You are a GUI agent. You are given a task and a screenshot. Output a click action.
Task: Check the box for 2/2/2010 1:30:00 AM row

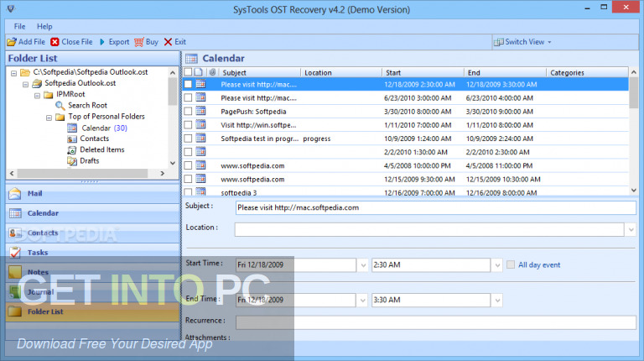click(x=188, y=152)
